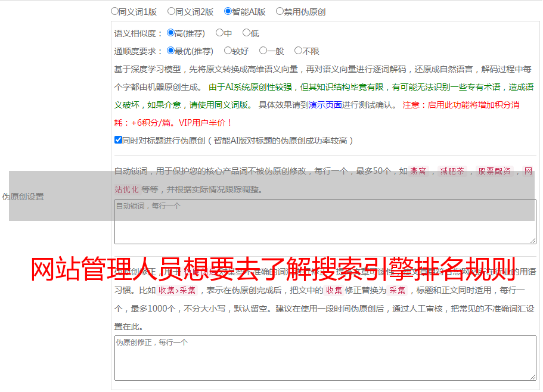Select the 同义词2版 radio option

click(171, 11)
